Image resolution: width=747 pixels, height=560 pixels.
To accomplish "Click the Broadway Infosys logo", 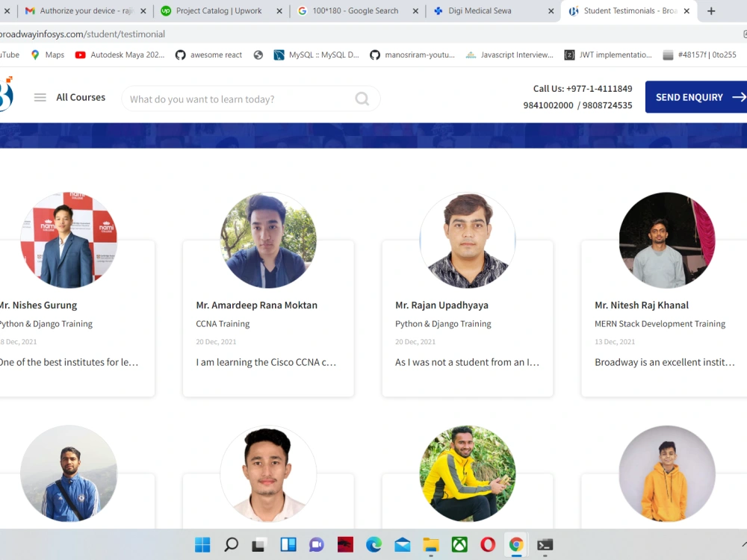I will pos(6,94).
